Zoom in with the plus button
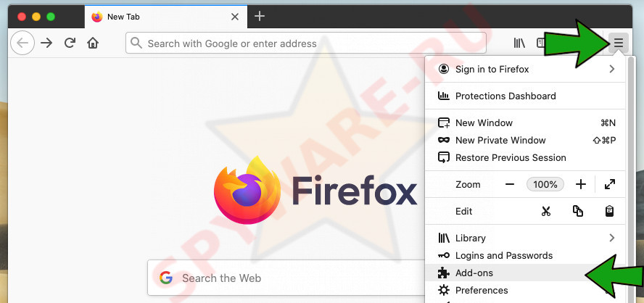 [x=580, y=184]
